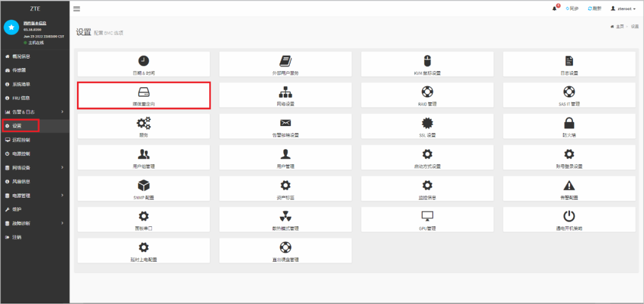Open 散热模式管理 fan icon
This screenshot has width=644, height=304.
click(285, 216)
